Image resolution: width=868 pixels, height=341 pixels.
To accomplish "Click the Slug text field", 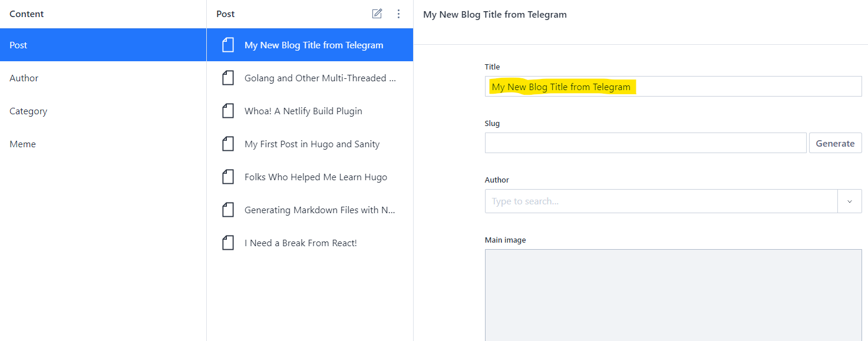I will click(x=645, y=143).
